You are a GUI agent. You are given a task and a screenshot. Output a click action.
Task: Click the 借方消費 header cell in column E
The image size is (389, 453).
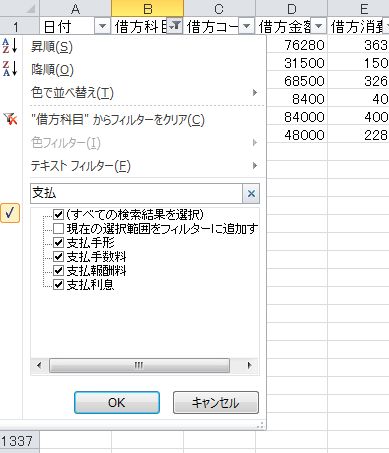click(x=358, y=26)
